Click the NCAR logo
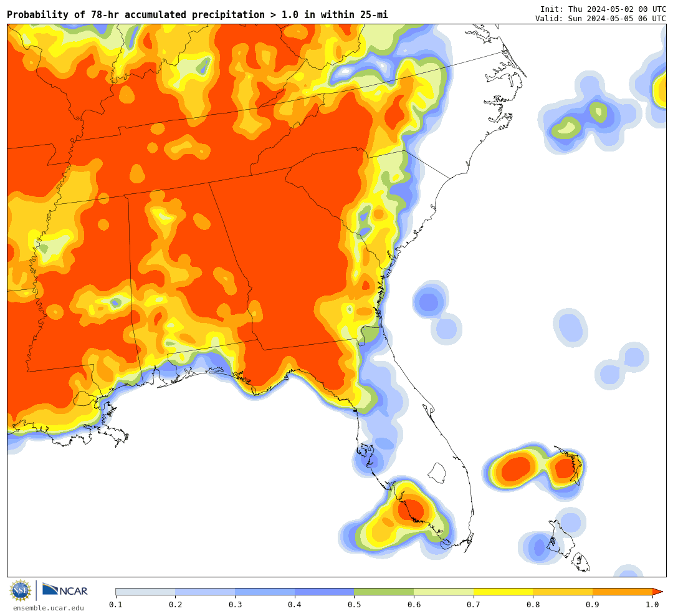The image size is (673, 616). (x=65, y=590)
